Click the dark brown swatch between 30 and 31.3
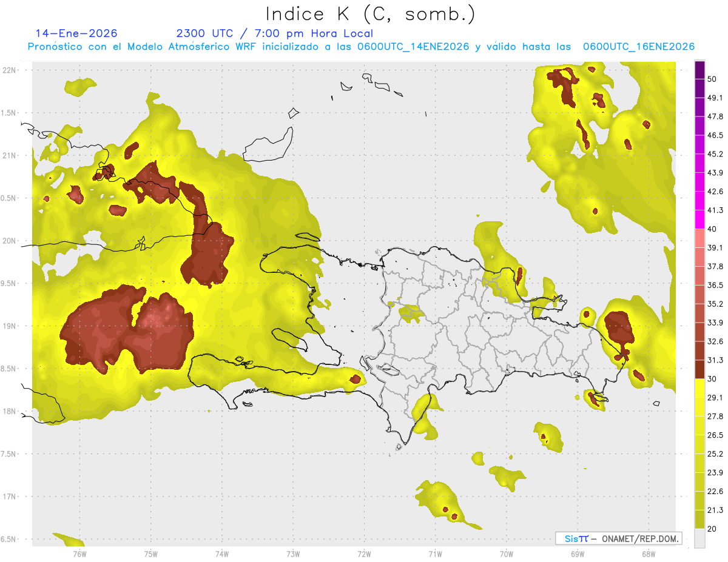 pyautogui.click(x=699, y=369)
